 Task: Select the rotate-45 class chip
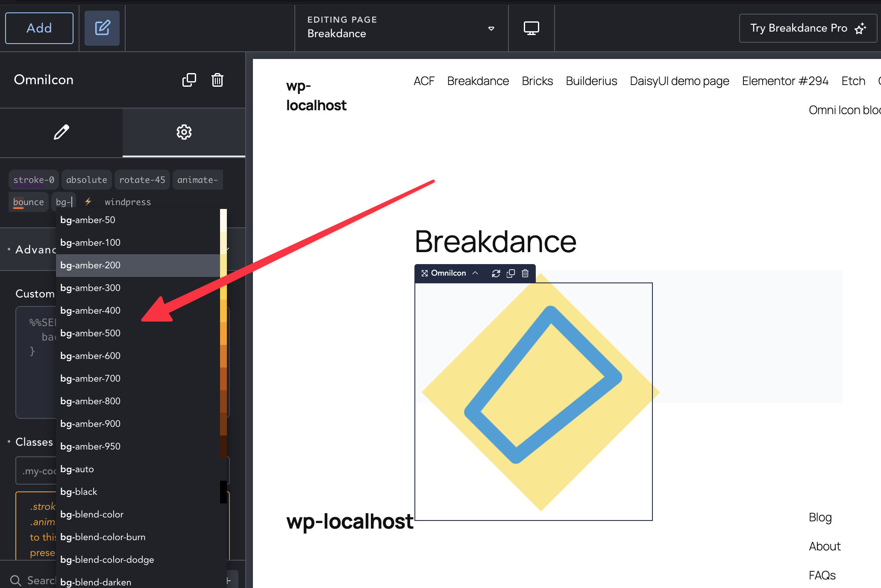(x=142, y=180)
